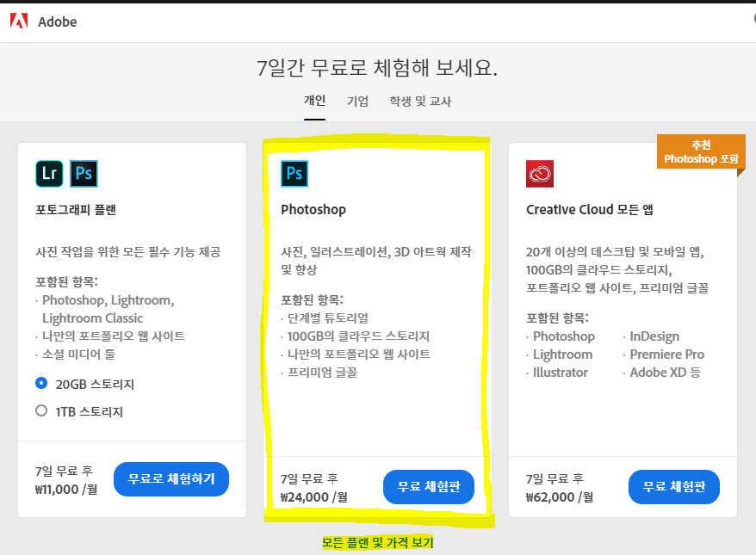Screen dimensions: 756x555
Task: Click the Lightroom Lr icon
Action: (x=49, y=174)
